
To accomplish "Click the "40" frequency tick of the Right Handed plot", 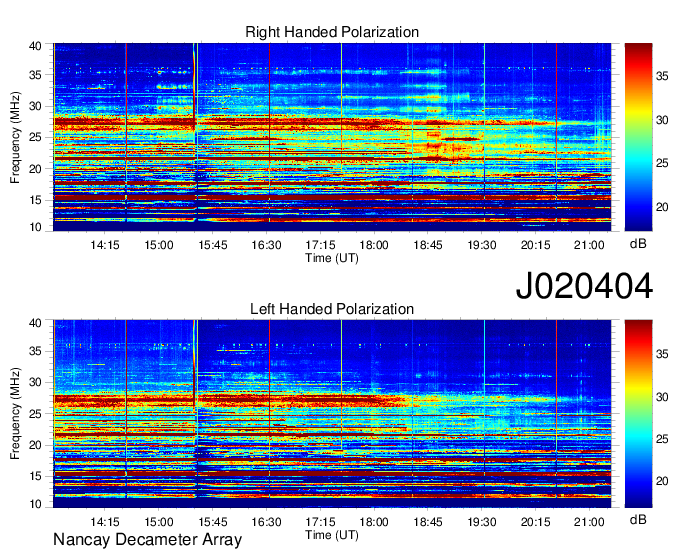I will [x=36, y=46].
